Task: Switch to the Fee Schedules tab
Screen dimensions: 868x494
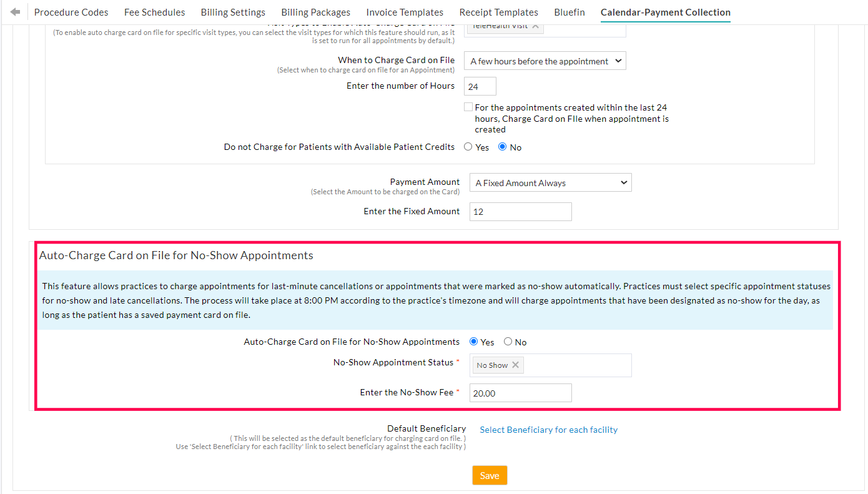Action: click(154, 12)
